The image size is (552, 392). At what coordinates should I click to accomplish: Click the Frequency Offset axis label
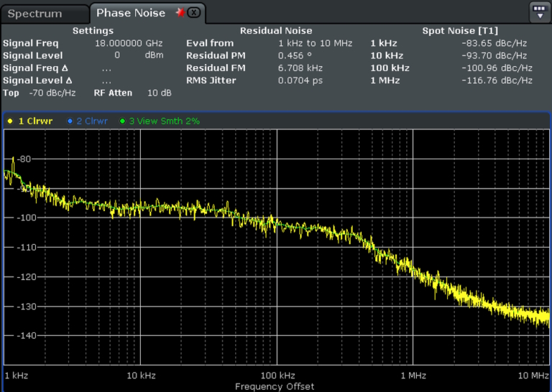coord(275,386)
